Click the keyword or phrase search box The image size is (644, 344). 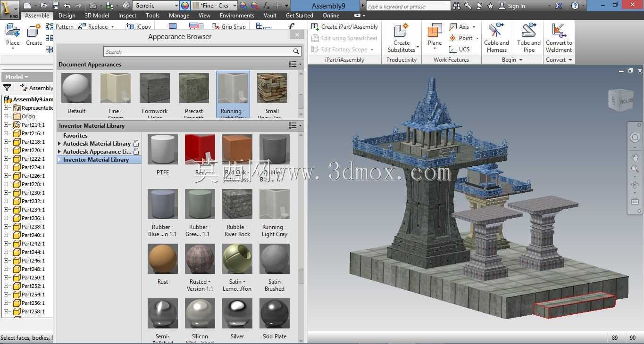(408, 6)
